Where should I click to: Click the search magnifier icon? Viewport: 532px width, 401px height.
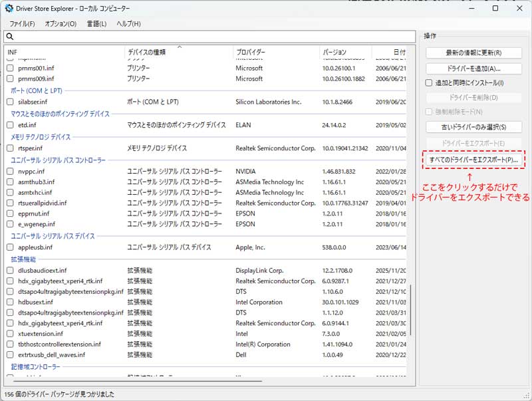pos(10,37)
